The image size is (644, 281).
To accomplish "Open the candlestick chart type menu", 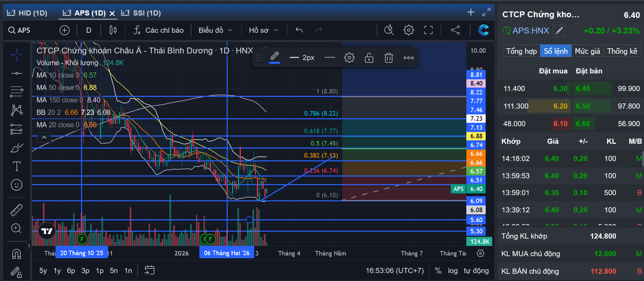I will [113, 30].
